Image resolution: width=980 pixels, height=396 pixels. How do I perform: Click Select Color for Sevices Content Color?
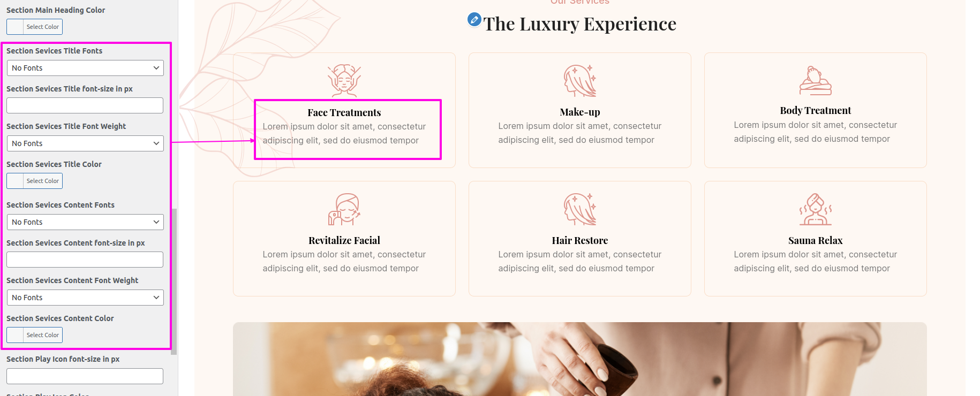coord(34,335)
